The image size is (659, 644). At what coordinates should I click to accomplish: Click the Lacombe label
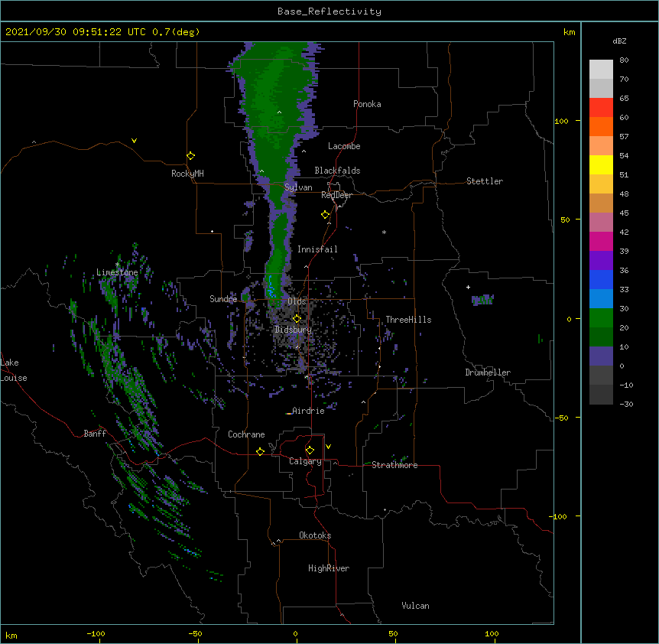click(x=344, y=146)
